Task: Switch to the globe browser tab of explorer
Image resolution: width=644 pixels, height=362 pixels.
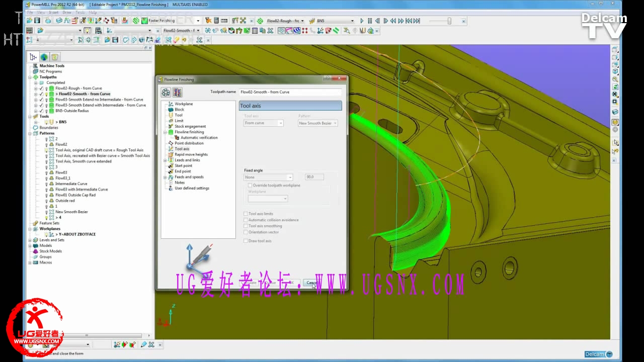Action: click(44, 57)
